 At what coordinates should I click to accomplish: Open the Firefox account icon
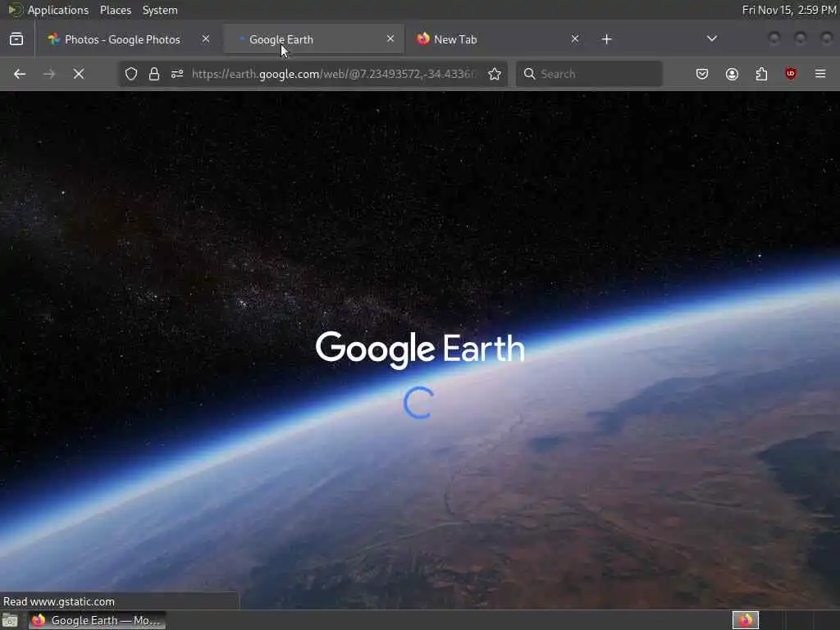732,74
